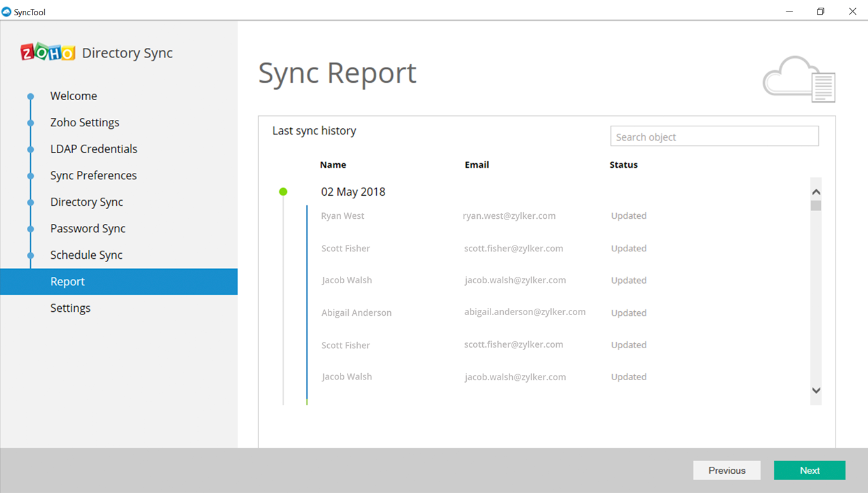Click the Welcome step bullet marker

click(30, 96)
